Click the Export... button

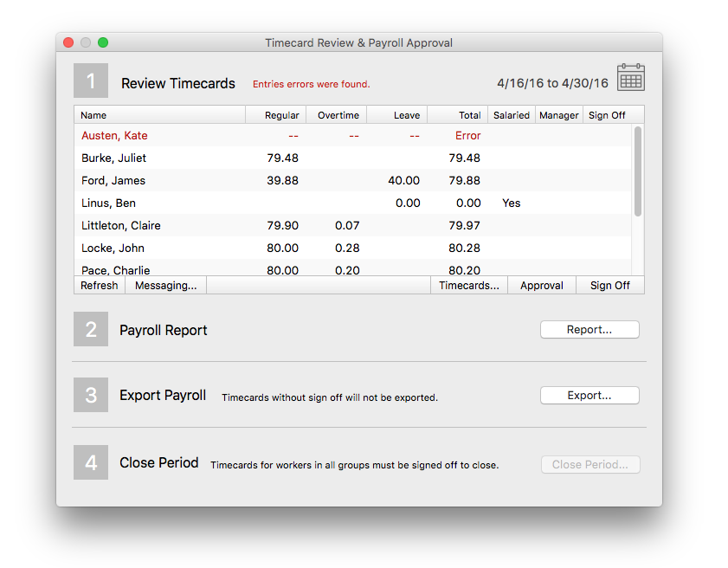589,396
